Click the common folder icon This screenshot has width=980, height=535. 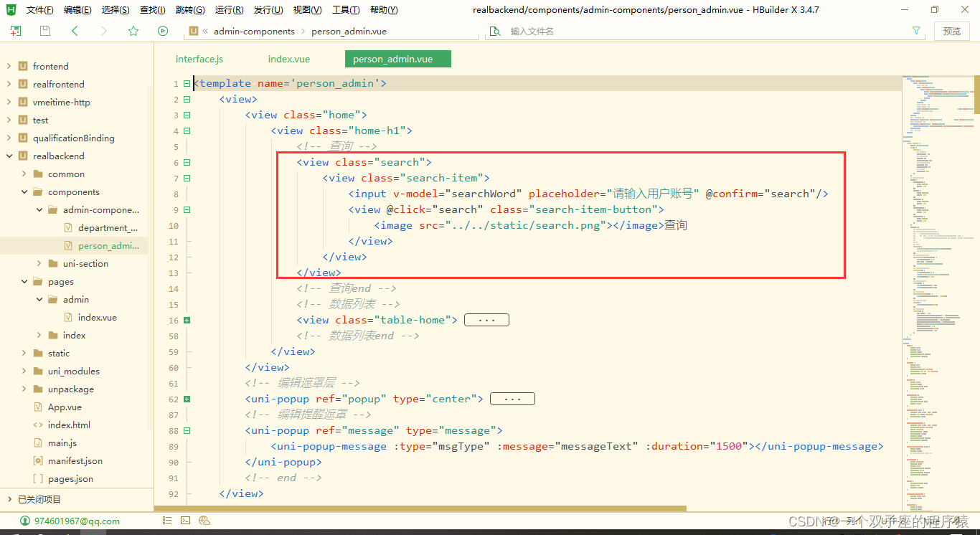tap(38, 174)
